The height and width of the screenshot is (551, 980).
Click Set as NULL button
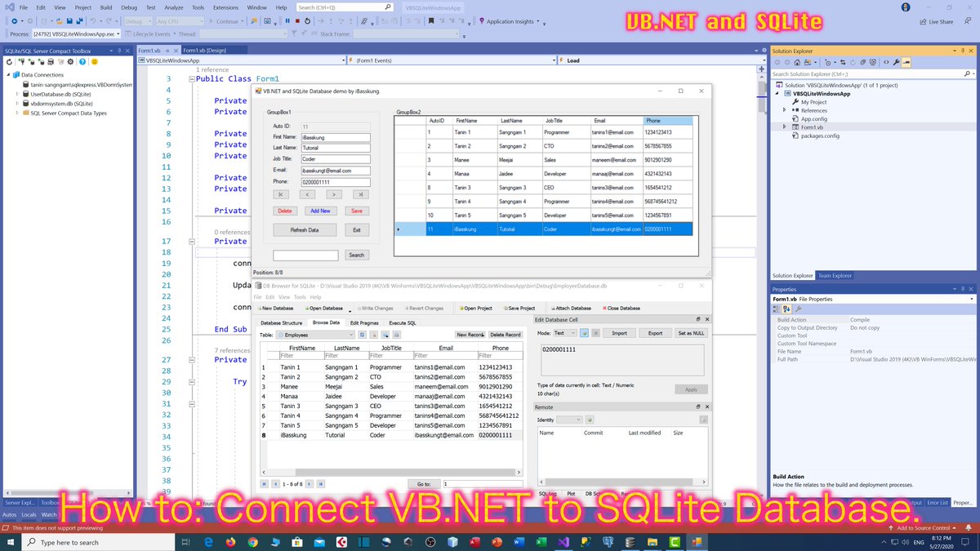691,333
